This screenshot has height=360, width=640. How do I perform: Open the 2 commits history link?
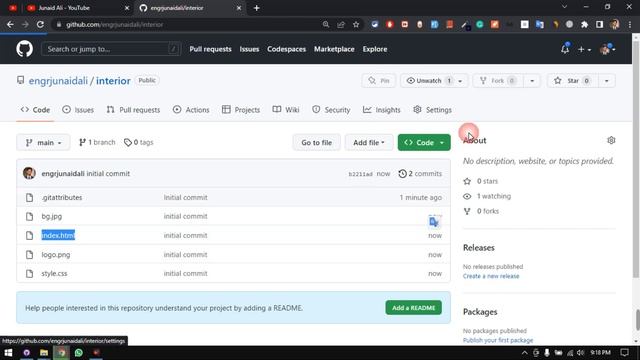coord(420,173)
